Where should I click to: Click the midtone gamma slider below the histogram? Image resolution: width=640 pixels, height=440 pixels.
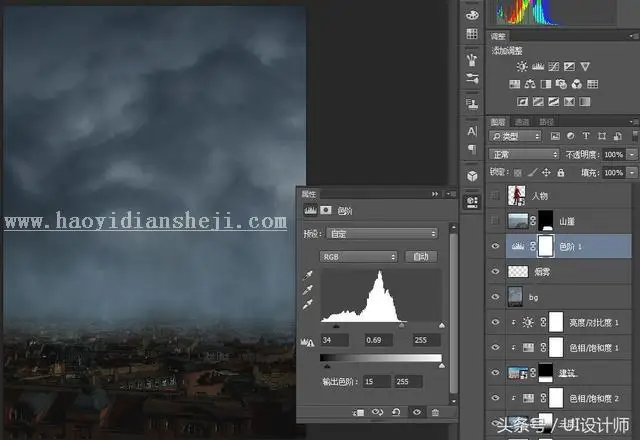tap(402, 325)
